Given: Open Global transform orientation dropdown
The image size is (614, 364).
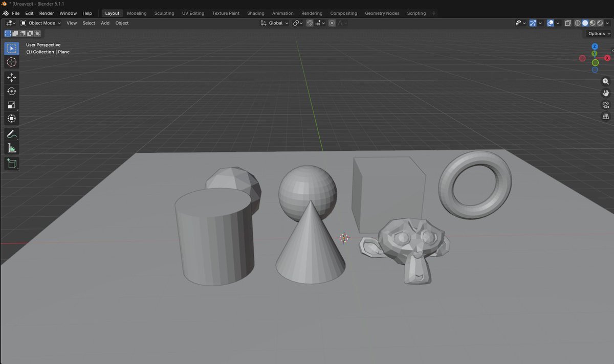Looking at the screenshot, I should click(275, 23).
